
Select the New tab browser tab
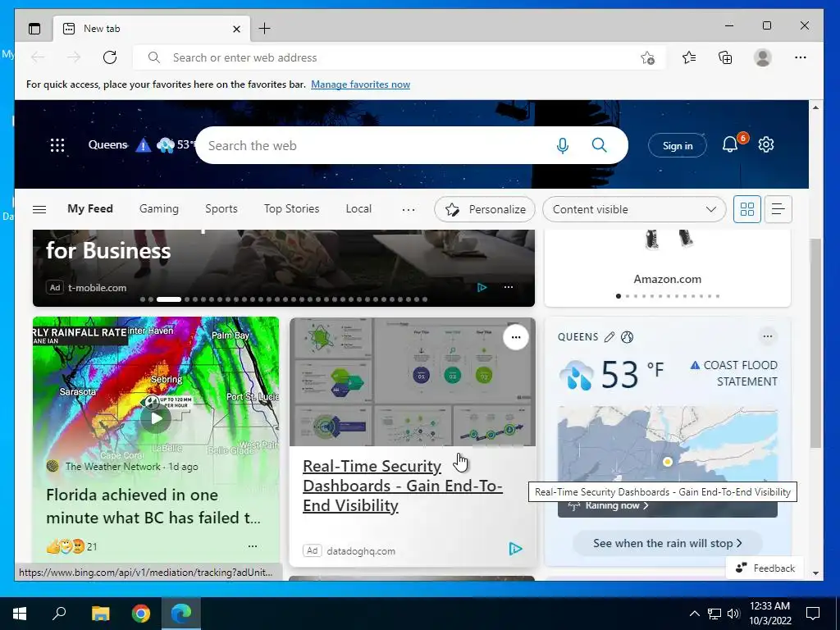[x=152, y=29]
